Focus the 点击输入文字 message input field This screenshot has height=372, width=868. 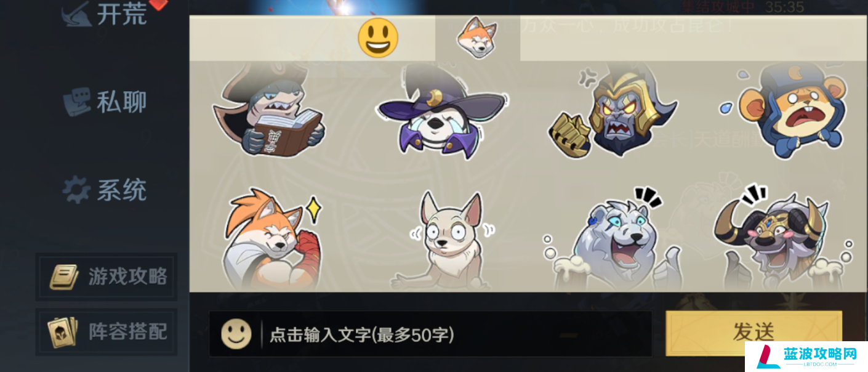tap(430, 334)
